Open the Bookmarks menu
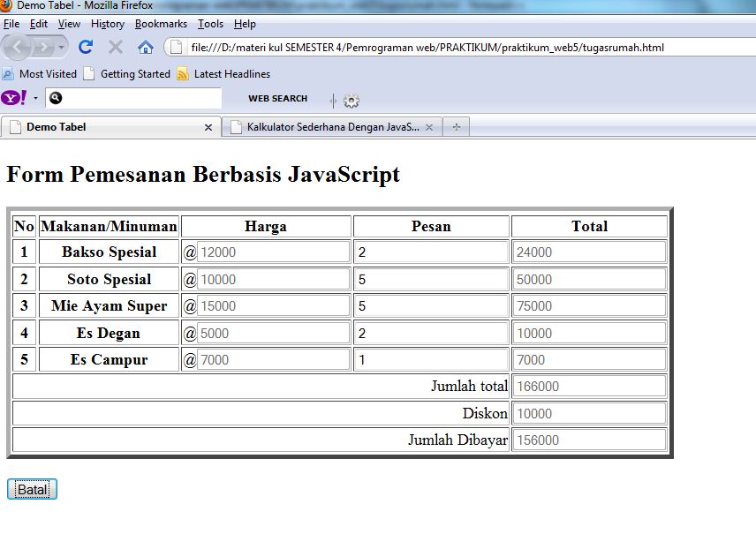 point(160,24)
